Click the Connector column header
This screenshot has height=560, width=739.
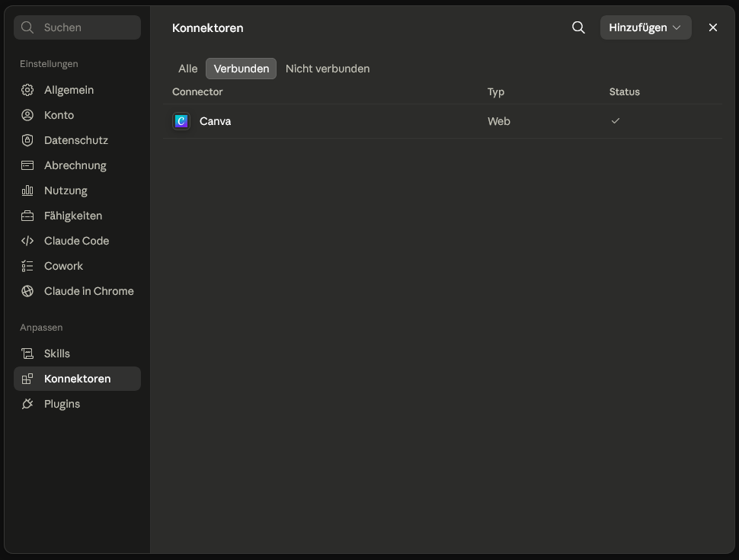[x=197, y=92]
